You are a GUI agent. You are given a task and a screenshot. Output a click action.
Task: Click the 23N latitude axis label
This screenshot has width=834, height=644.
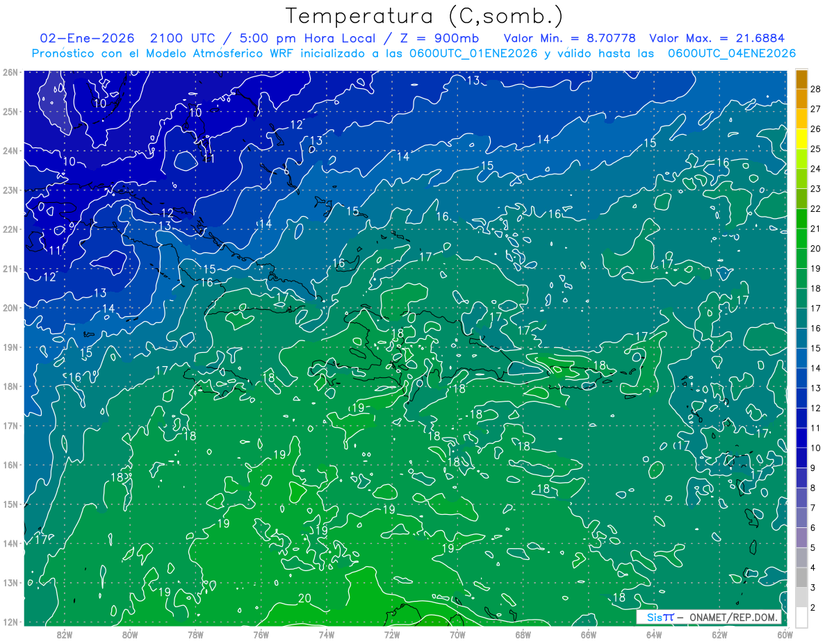(10, 190)
